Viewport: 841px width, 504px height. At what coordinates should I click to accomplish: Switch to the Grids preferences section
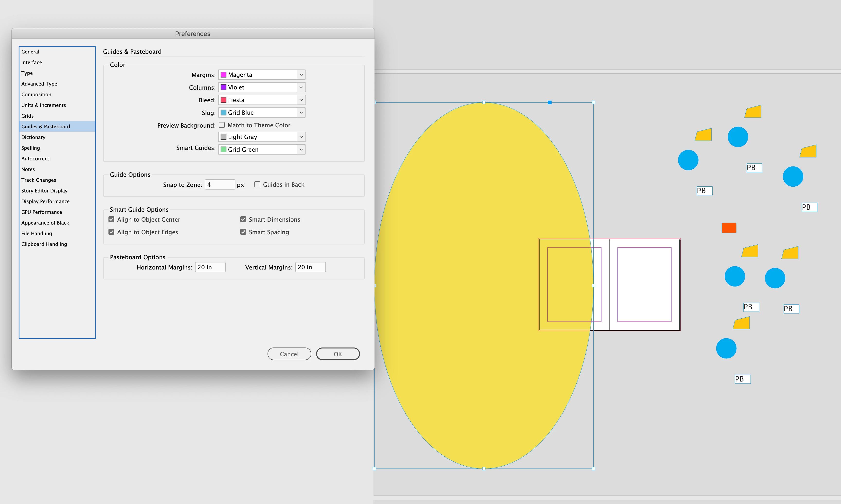pos(27,116)
